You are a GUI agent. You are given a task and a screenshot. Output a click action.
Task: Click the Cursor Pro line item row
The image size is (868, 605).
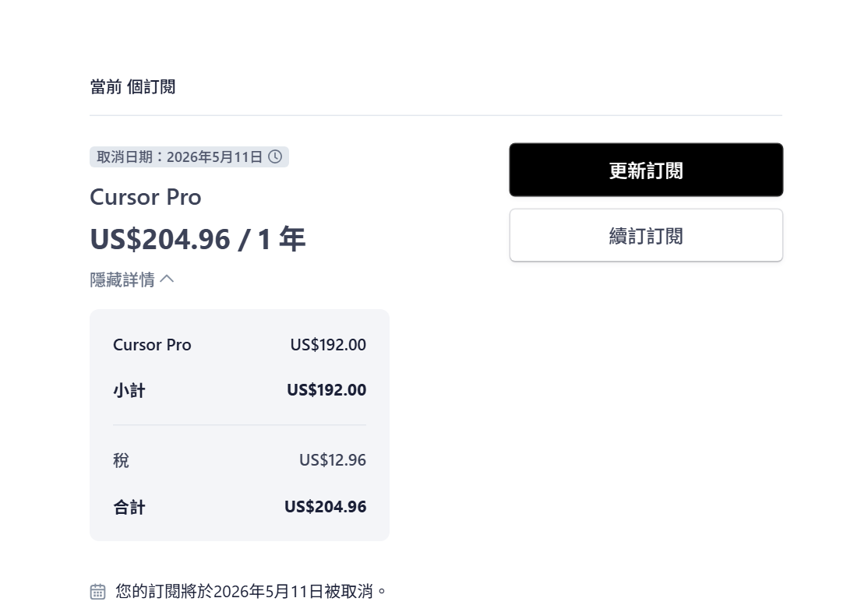click(240, 344)
